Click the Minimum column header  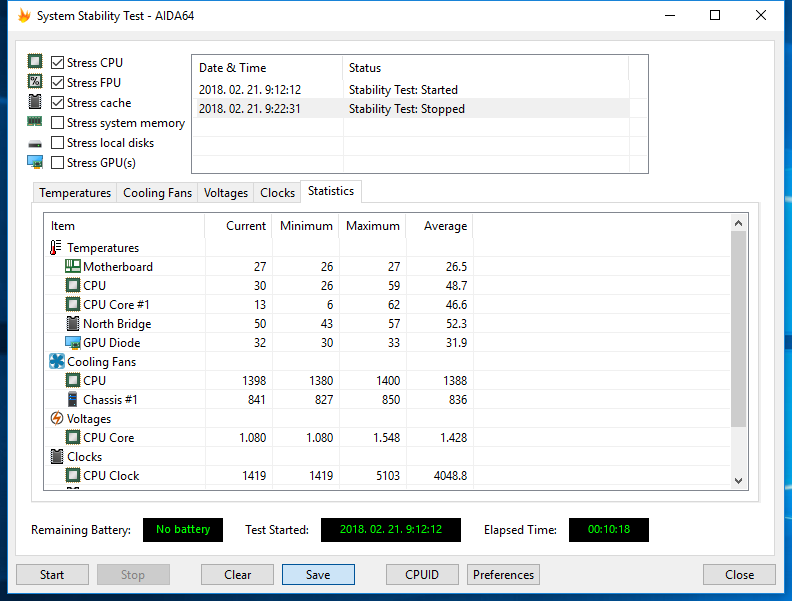306,226
